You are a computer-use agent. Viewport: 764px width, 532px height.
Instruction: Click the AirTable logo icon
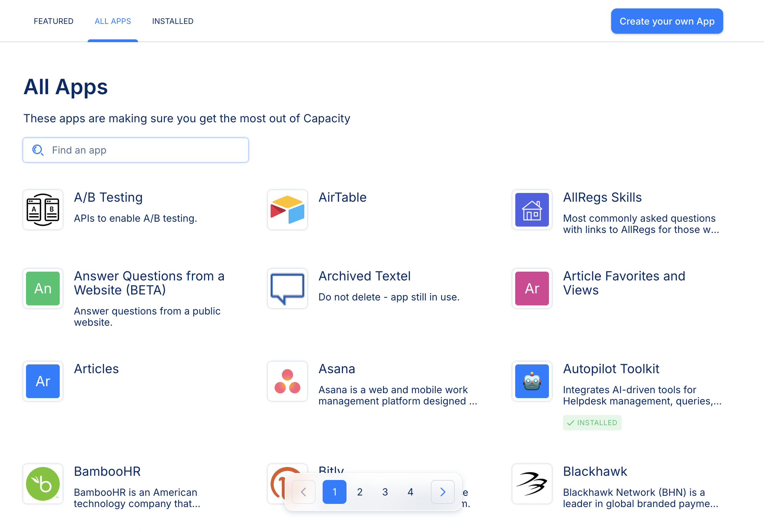[x=287, y=210]
